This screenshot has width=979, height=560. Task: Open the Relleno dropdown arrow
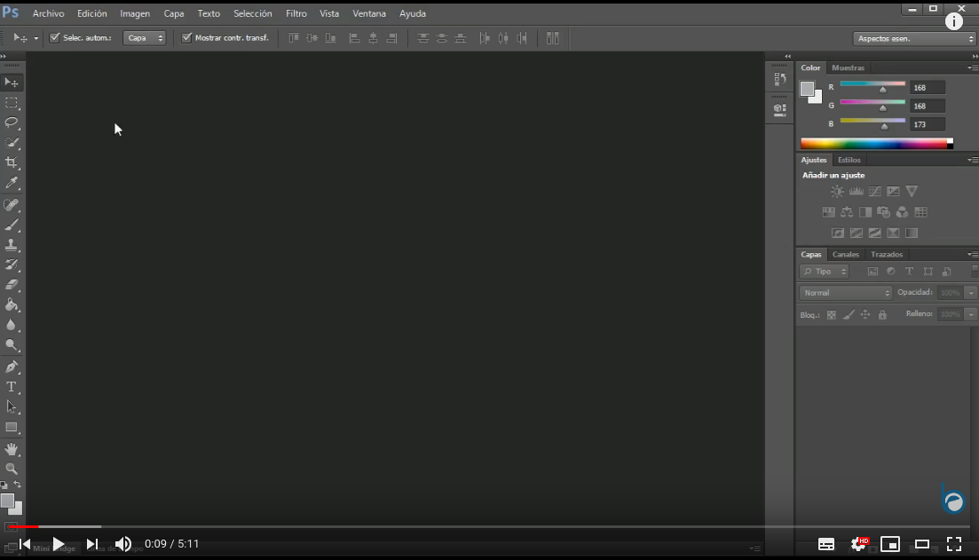[971, 314]
